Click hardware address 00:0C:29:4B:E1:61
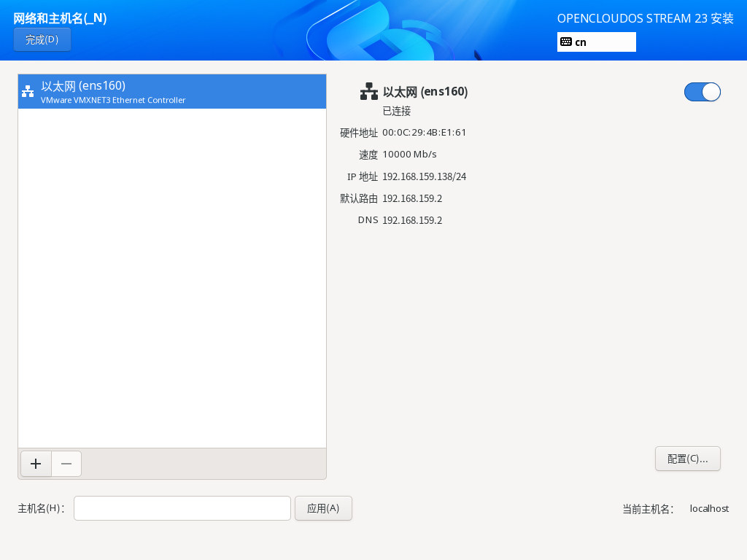The image size is (747, 560). click(x=424, y=133)
